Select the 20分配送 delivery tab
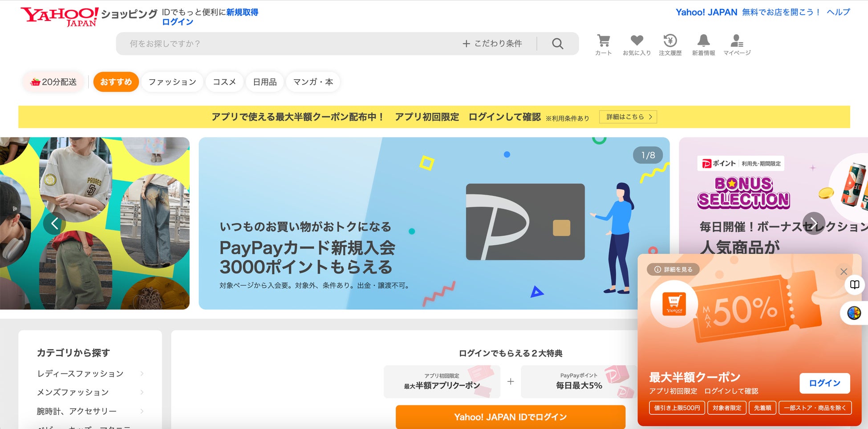 point(53,82)
